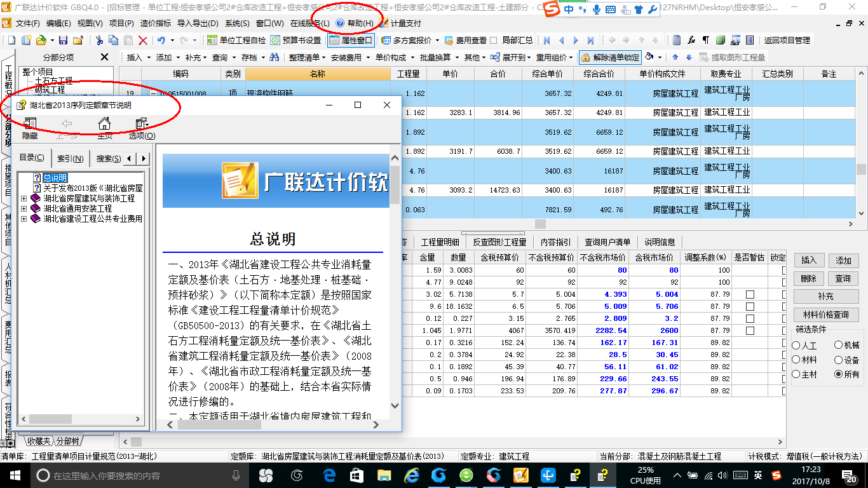Click 多方案报价 multi-scheme quotation

(x=407, y=40)
